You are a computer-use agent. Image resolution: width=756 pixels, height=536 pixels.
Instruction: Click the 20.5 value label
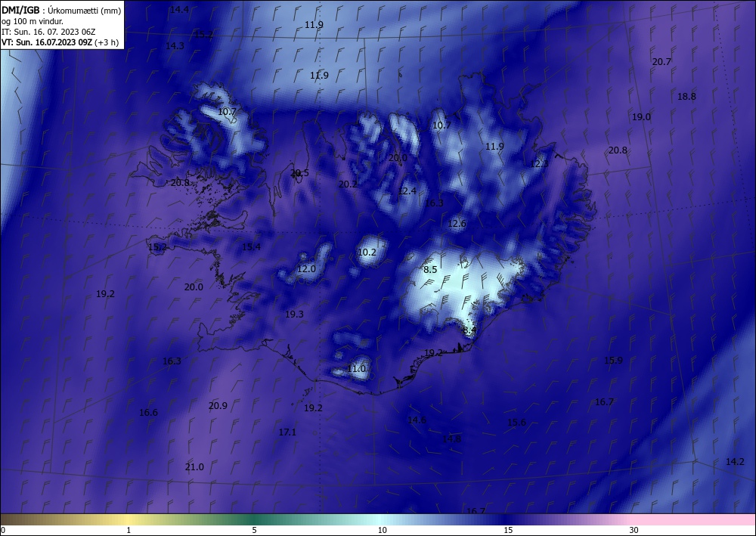pyautogui.click(x=299, y=172)
